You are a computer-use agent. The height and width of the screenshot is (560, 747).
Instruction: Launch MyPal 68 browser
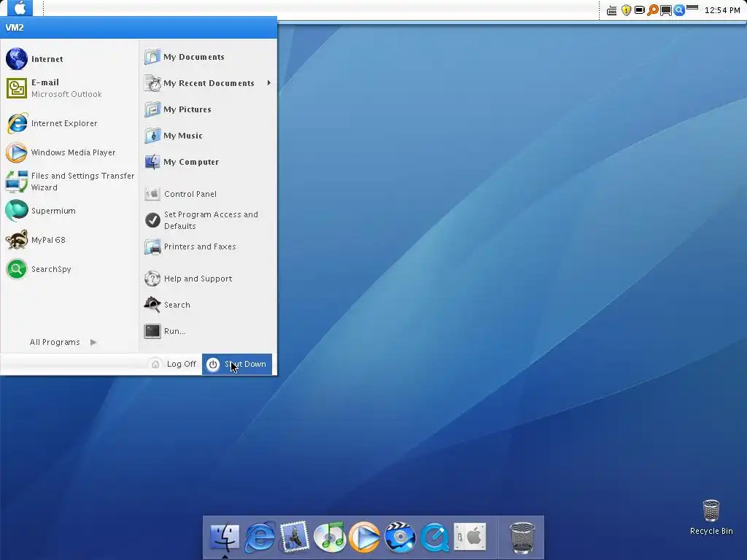[x=69, y=240]
